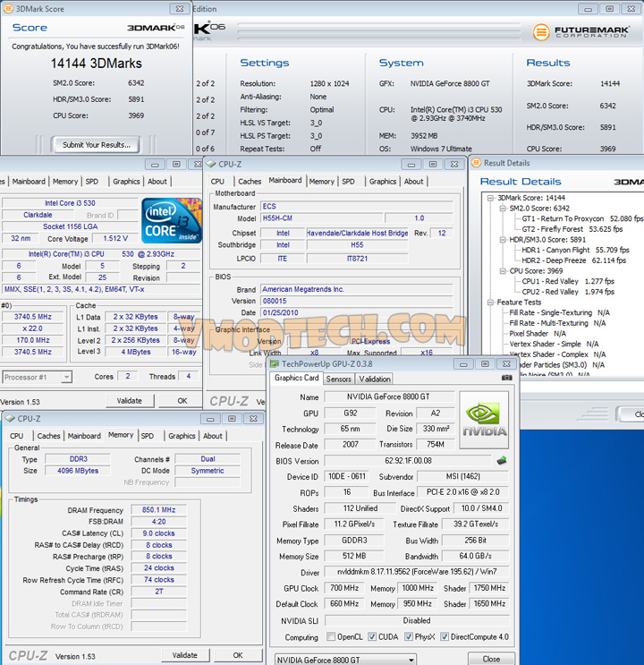The height and width of the screenshot is (665, 644).
Task: Switch to the Sensors tab in GPU-Z
Action: [338, 379]
